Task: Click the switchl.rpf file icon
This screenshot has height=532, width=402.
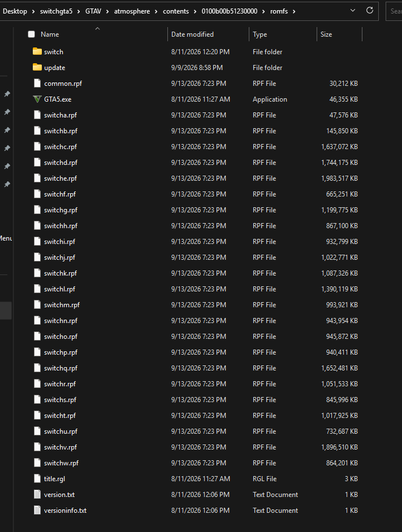Action: coord(37,289)
